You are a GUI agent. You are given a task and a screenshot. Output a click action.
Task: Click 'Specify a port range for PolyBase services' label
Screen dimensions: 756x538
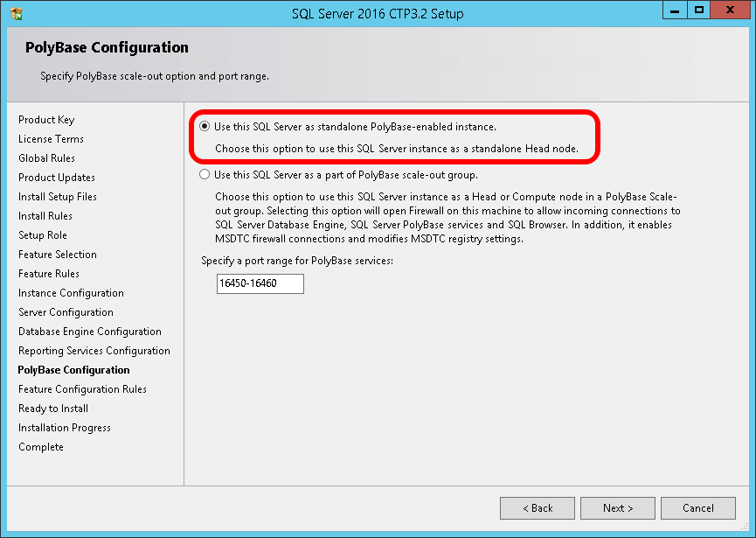point(297,261)
